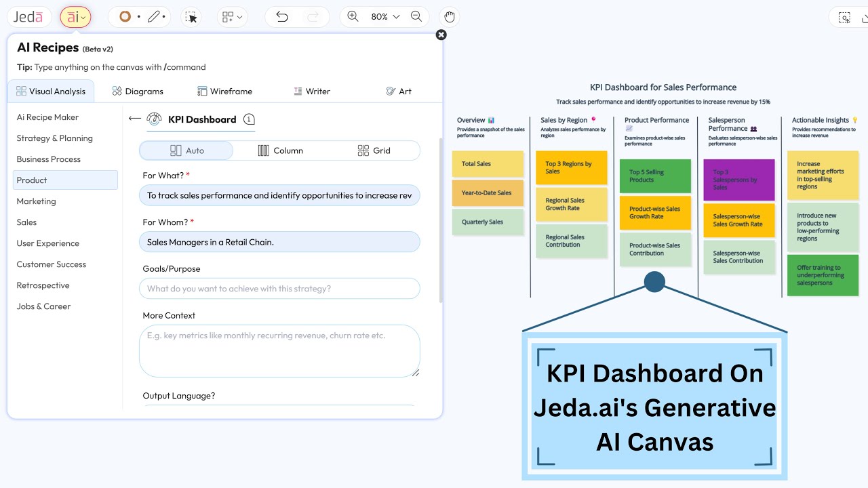Select Product-wise Sales Growth Rate note
The image size is (868, 488).
655,213
